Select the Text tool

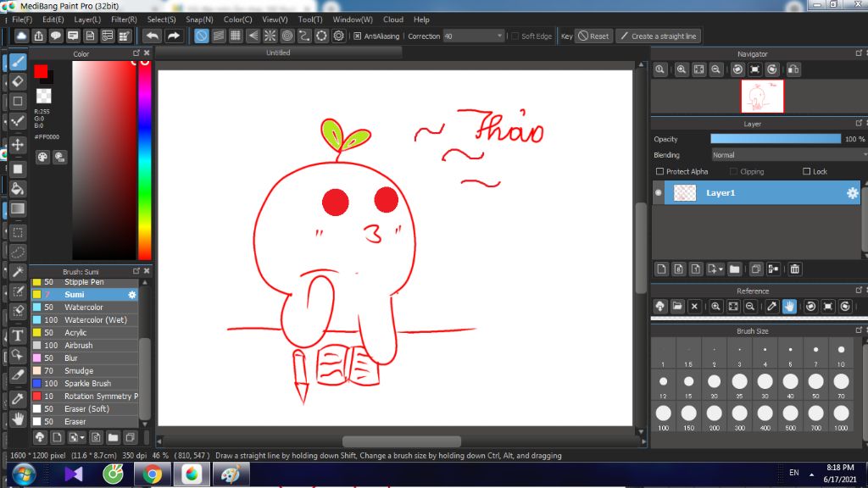pyautogui.click(x=18, y=335)
